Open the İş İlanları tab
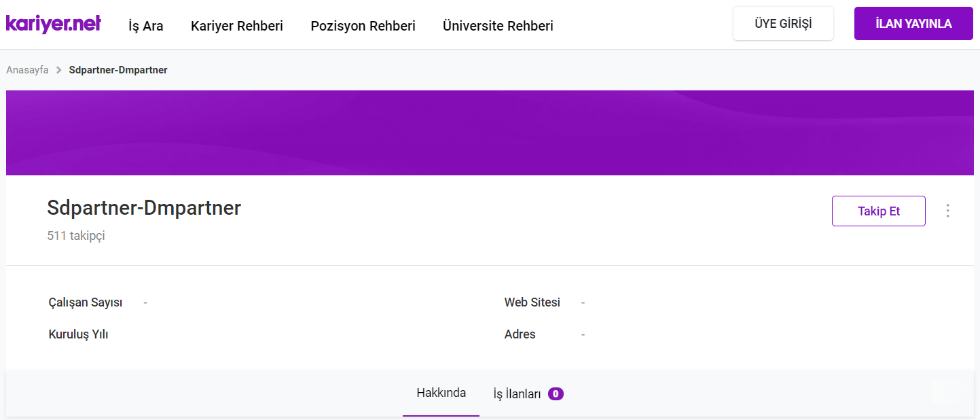 click(x=517, y=393)
